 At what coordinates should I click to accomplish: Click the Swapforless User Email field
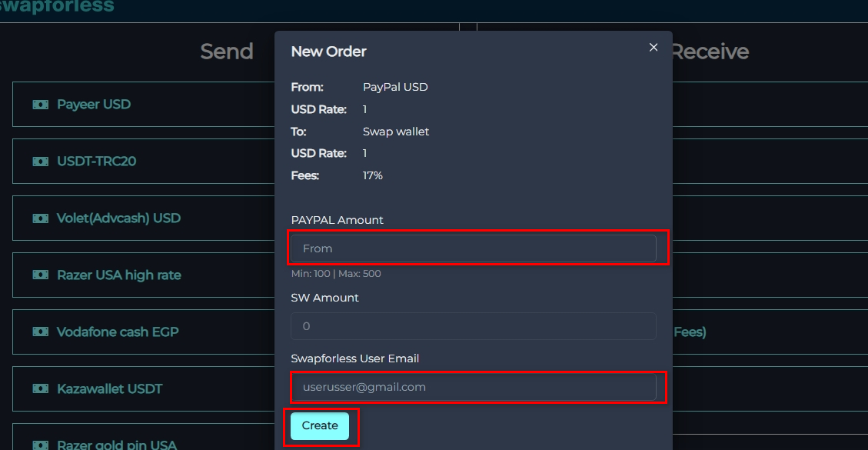click(x=477, y=387)
